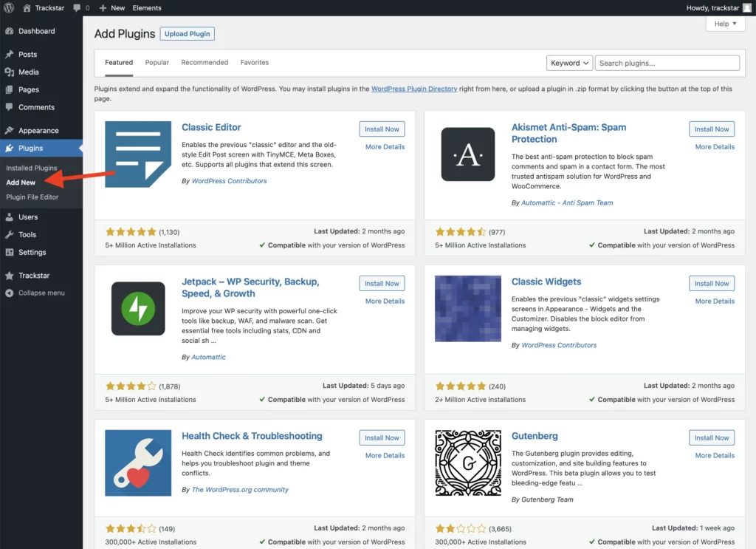
Task: Switch to the Recommended tab
Action: click(x=205, y=62)
